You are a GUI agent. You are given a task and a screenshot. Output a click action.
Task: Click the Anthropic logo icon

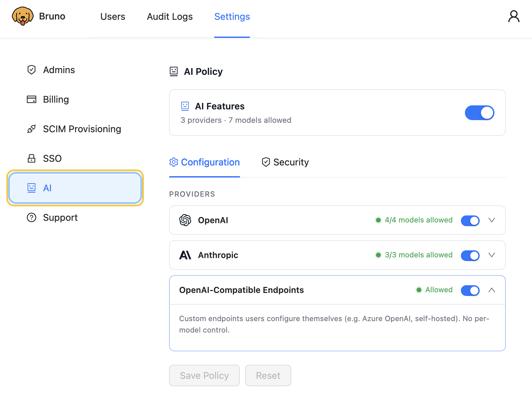pyautogui.click(x=185, y=255)
